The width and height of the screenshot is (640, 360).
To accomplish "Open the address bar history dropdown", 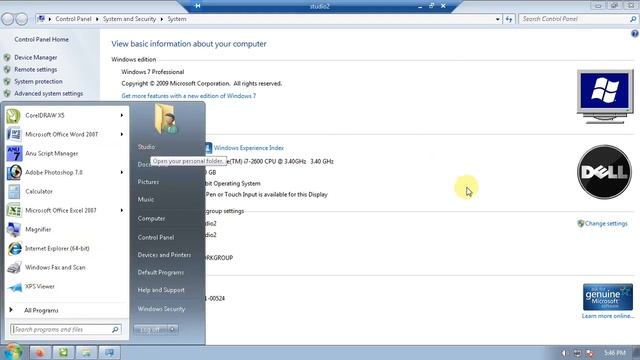I will click(x=498, y=19).
